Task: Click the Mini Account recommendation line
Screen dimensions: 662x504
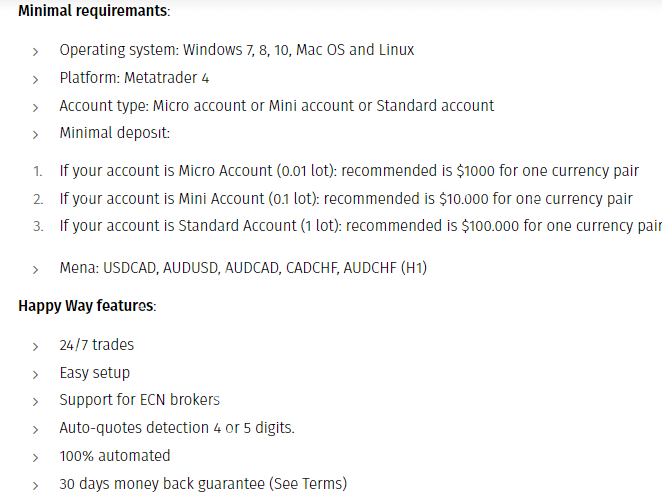Action: 346,199
